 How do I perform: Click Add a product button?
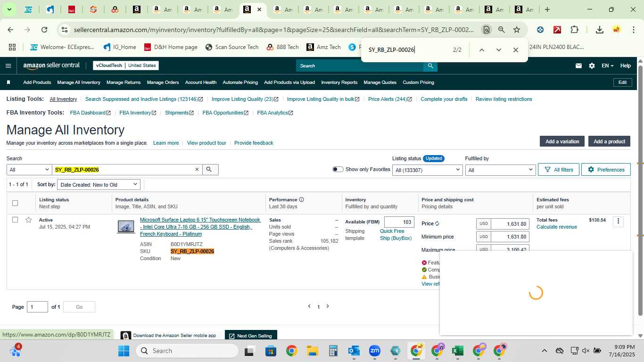click(x=609, y=141)
